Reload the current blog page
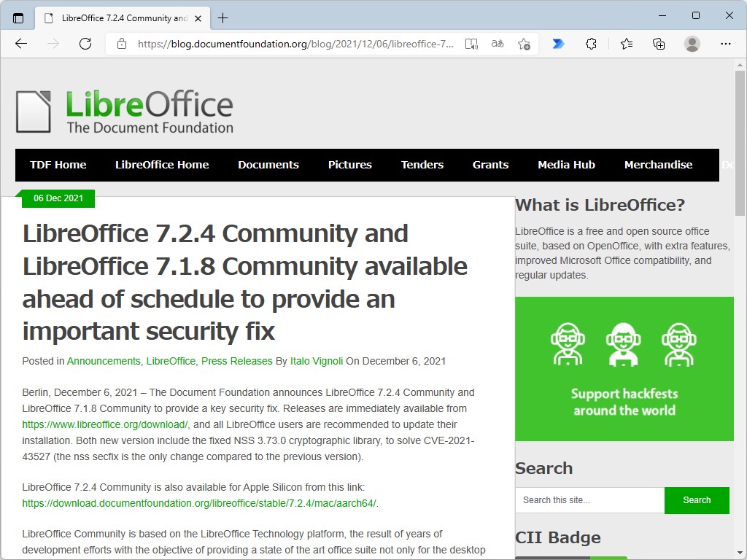This screenshot has width=747, height=560. coord(85,44)
